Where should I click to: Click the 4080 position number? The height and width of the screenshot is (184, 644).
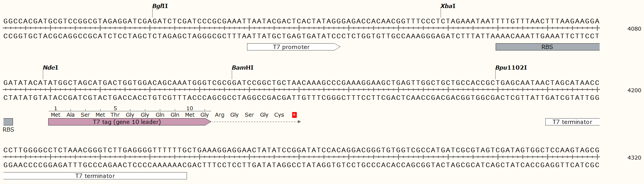634,29
